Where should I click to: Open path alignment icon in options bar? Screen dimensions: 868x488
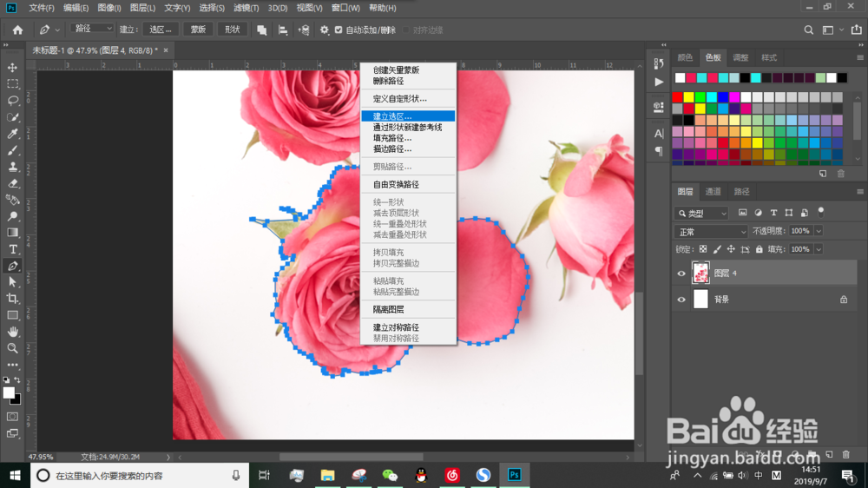click(283, 30)
